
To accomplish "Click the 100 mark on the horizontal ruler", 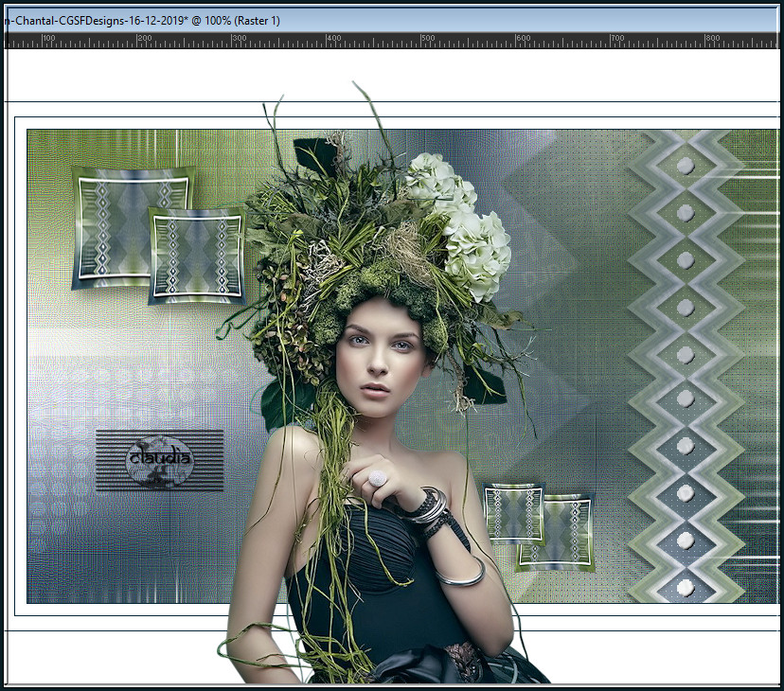I will pyautogui.click(x=48, y=39).
